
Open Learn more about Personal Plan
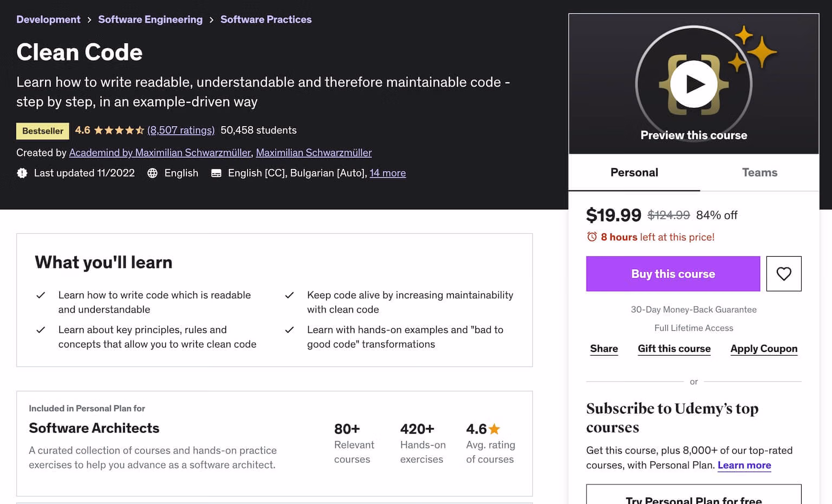click(x=744, y=465)
